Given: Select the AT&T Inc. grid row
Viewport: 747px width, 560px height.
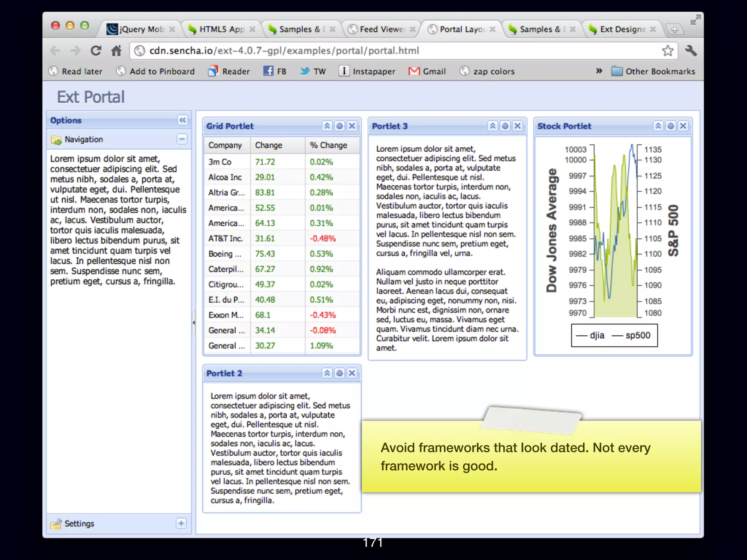Looking at the screenshot, I should click(282, 238).
